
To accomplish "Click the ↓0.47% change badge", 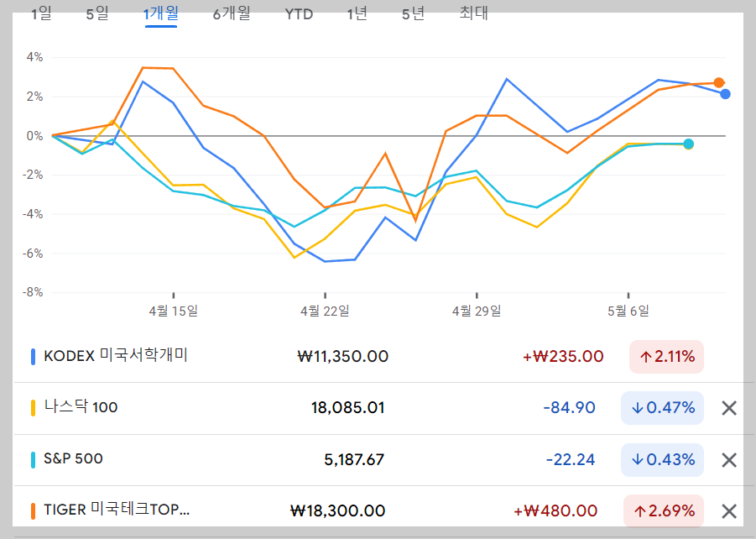I will point(663,408).
